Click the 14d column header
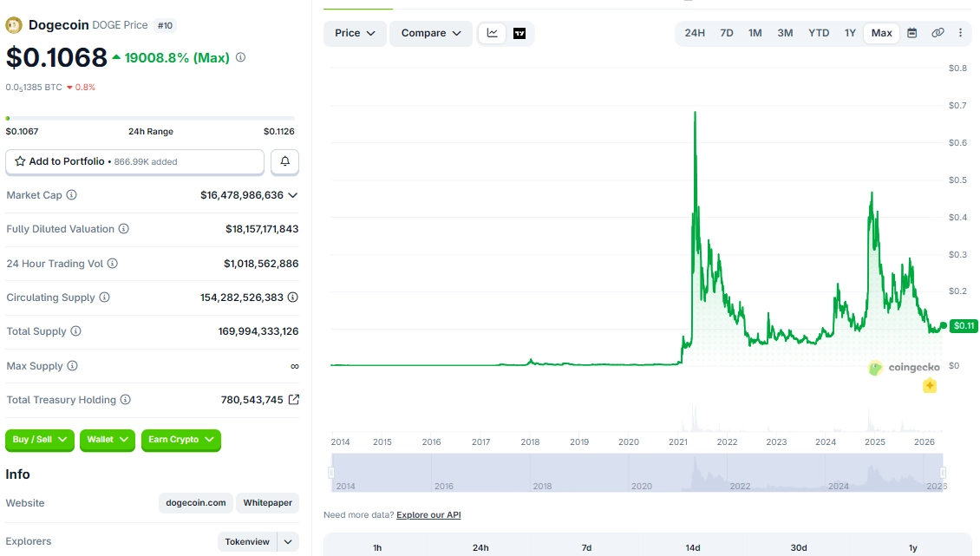The width and height of the screenshot is (980, 556). [692, 547]
